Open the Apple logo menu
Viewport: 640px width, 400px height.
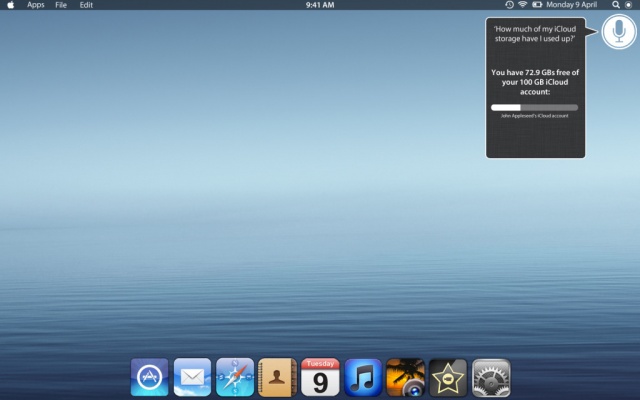pyautogui.click(x=11, y=5)
